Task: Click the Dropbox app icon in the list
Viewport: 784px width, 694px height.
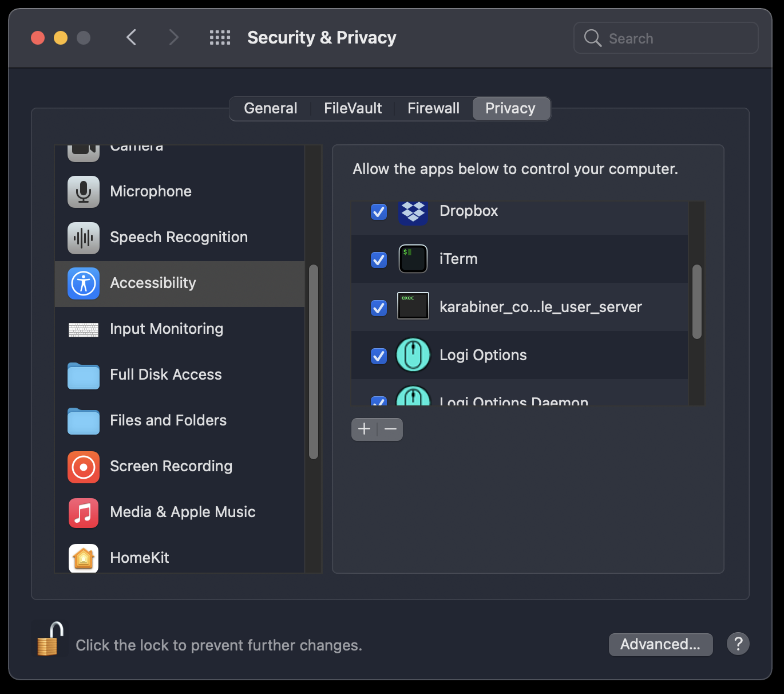Action: (413, 211)
